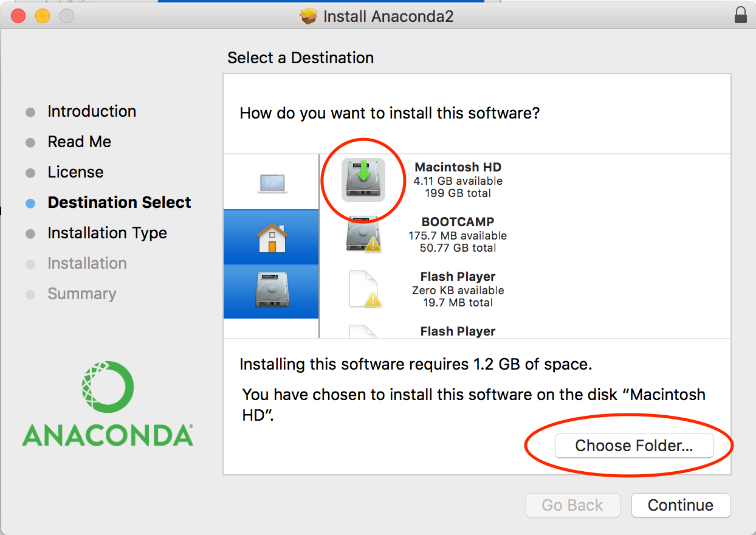Viewport: 756px width, 535px height.
Task: Switch to the Installation Type step
Action: 107,233
